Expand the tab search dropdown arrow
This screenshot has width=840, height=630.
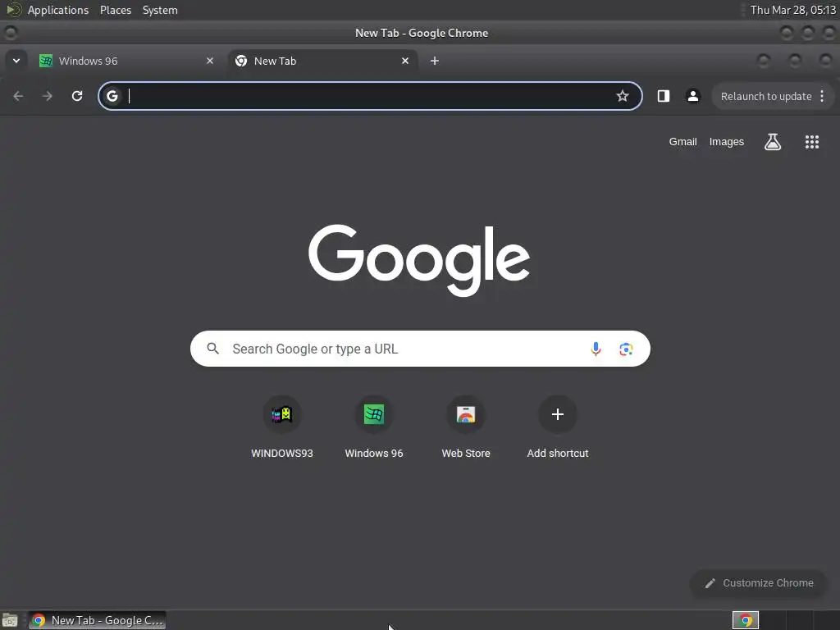coord(16,61)
